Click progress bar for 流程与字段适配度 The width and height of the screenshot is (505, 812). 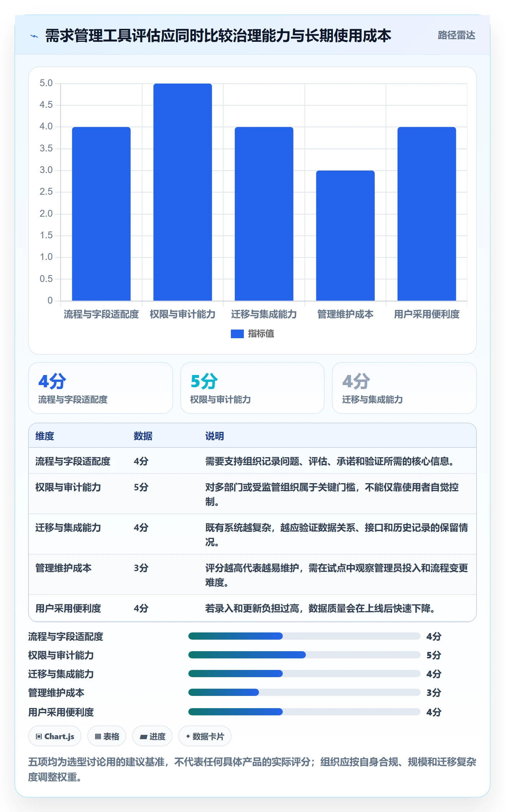point(304,636)
